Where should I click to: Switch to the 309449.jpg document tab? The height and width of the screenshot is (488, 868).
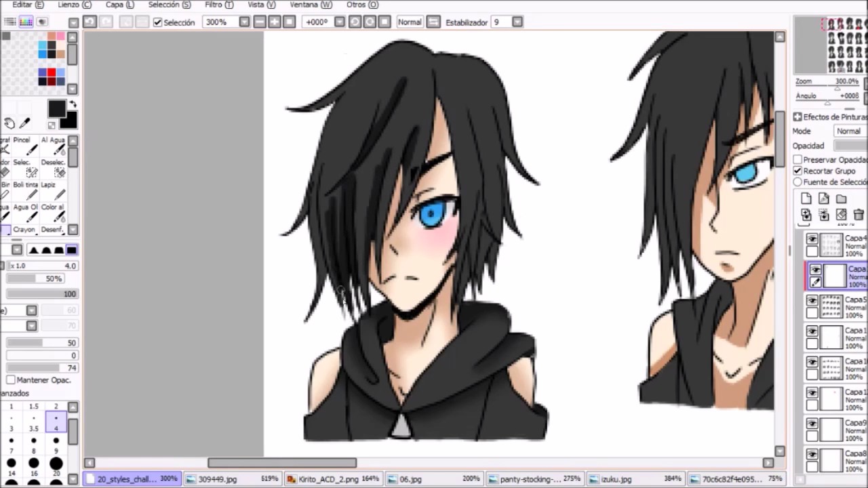(232, 479)
